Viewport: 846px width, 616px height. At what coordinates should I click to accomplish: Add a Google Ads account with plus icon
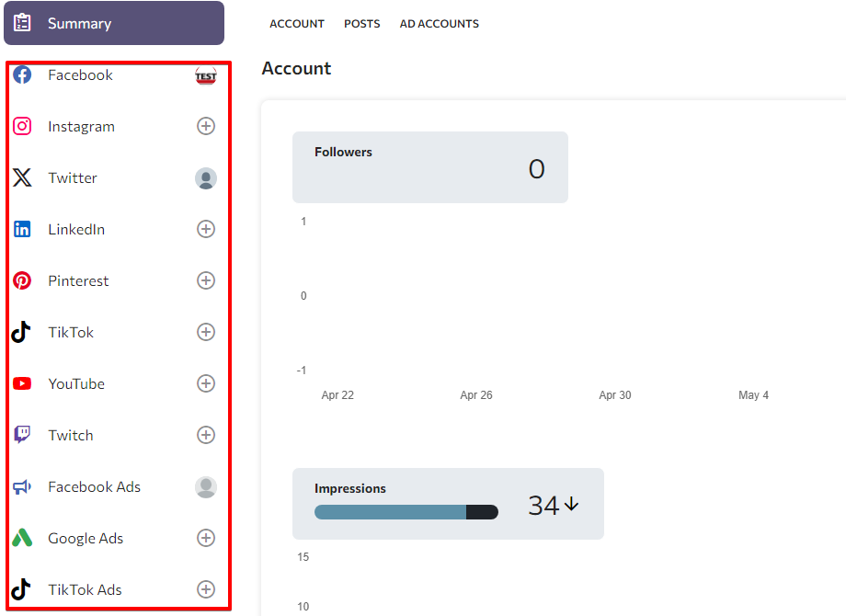tap(206, 538)
